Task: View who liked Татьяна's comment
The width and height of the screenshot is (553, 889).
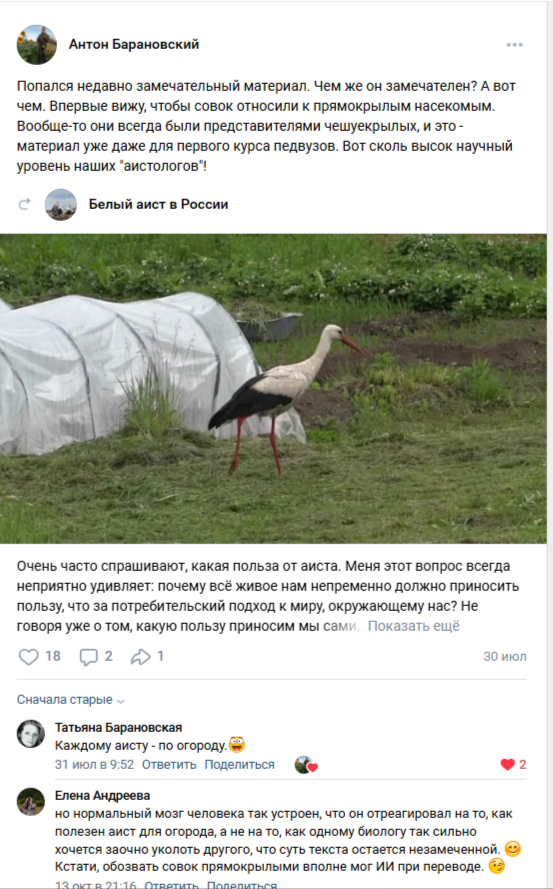Action: [x=306, y=765]
